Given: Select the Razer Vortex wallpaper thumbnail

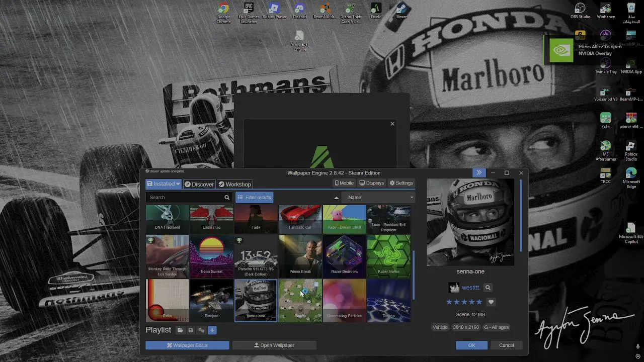Looking at the screenshot, I should coord(388,256).
